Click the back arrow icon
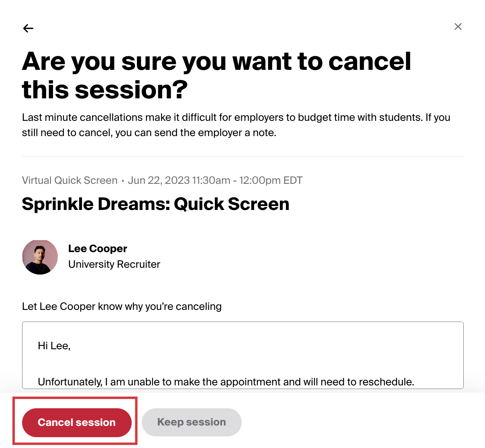The image size is (485, 448). coord(28,28)
